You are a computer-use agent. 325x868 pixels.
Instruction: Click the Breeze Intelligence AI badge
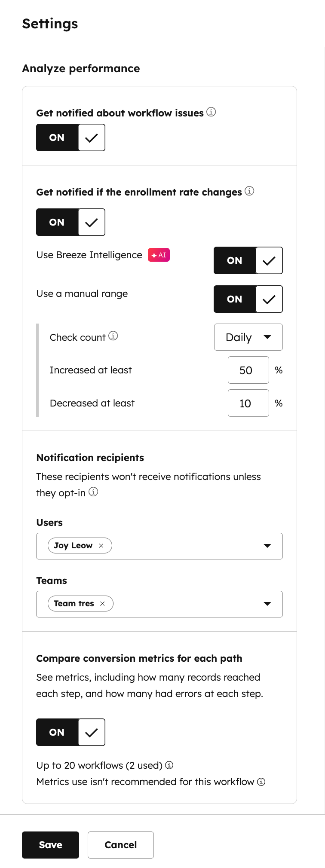click(159, 255)
